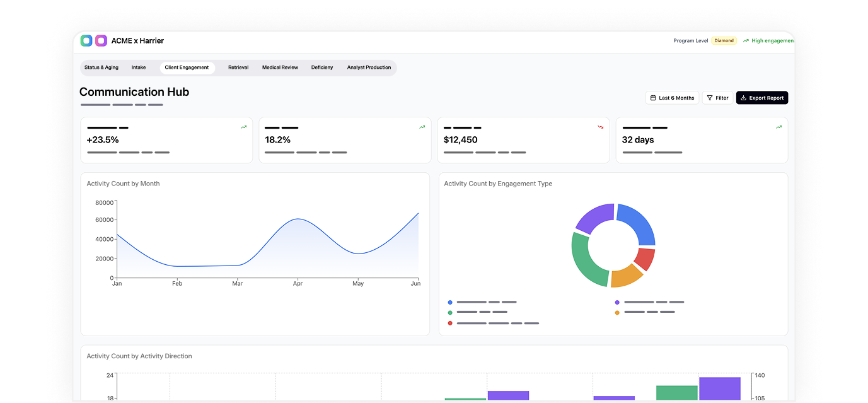
Task: Click the purple Harrier logo icon
Action: (x=101, y=40)
